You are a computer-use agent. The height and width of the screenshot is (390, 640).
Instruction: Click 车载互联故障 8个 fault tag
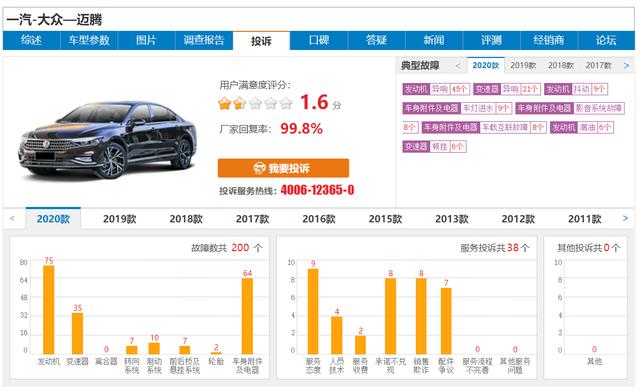tap(484, 127)
